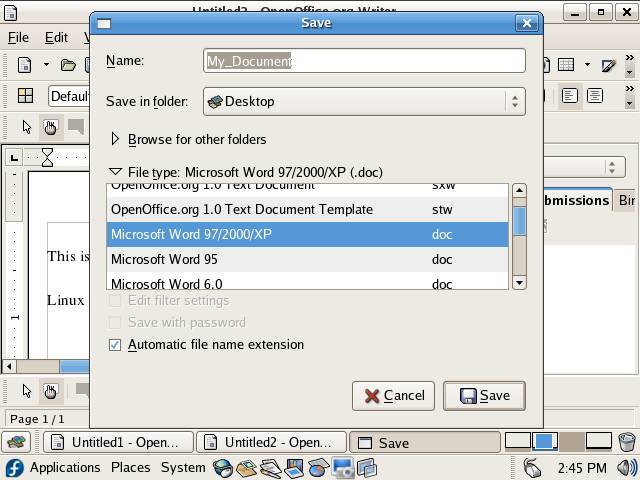640x480 pixels.
Task: Select Microsoft Word 95 file type
Action: pos(164,259)
